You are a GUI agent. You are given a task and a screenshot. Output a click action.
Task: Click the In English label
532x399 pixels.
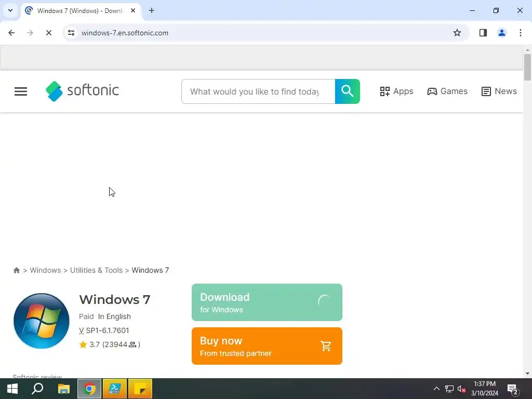[114, 316]
